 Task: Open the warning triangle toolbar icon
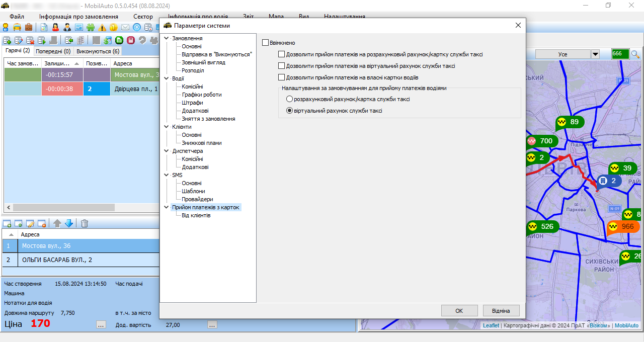click(x=103, y=27)
